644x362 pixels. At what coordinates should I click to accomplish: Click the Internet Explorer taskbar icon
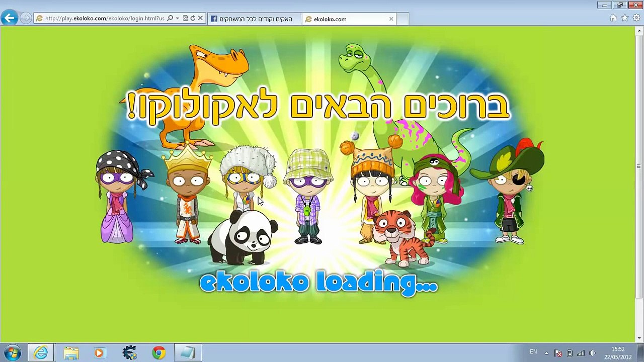[x=41, y=353]
